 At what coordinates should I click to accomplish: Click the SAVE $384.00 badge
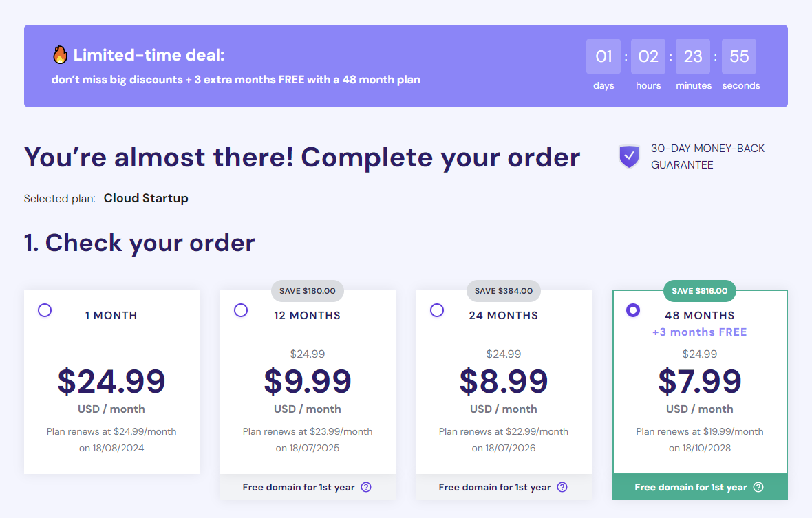coord(503,291)
